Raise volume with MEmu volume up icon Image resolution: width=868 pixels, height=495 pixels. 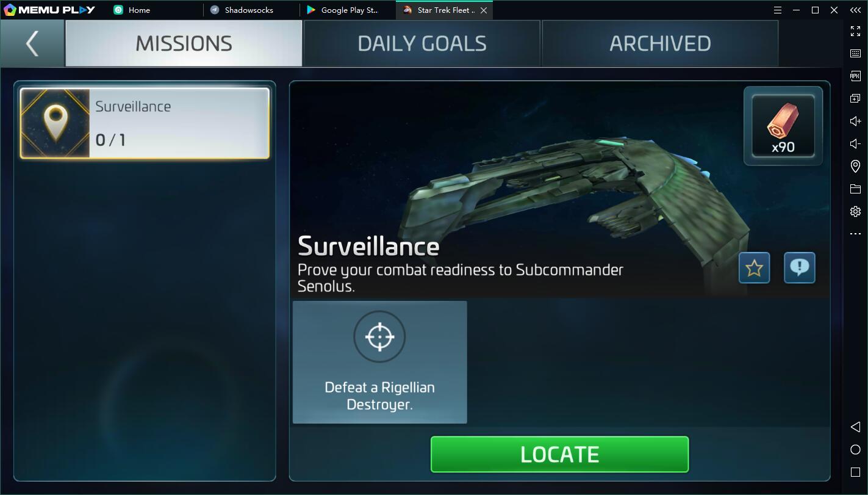tap(855, 121)
